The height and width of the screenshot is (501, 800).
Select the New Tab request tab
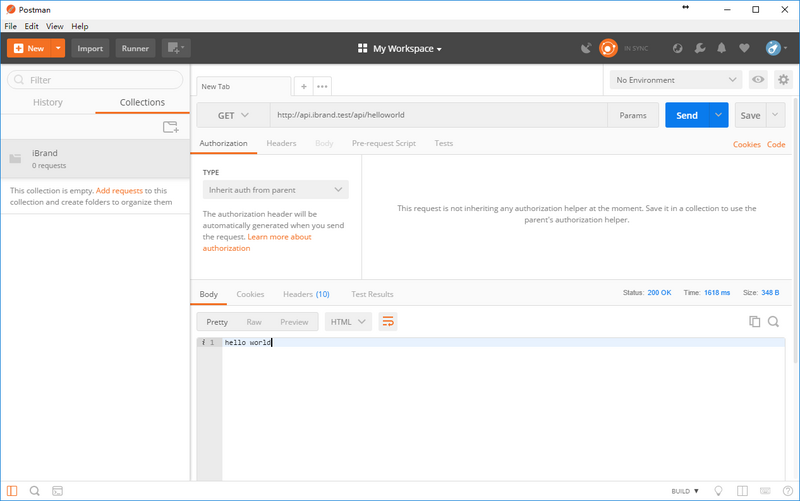click(x=244, y=86)
